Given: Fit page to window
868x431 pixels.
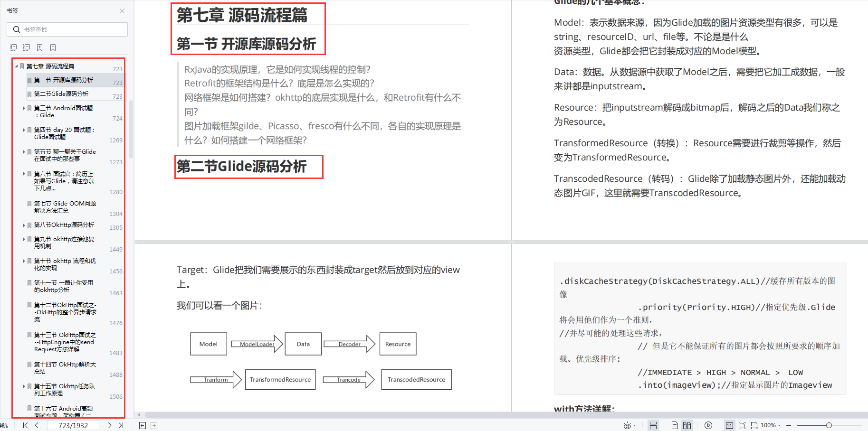Looking at the screenshot, I should [742, 425].
